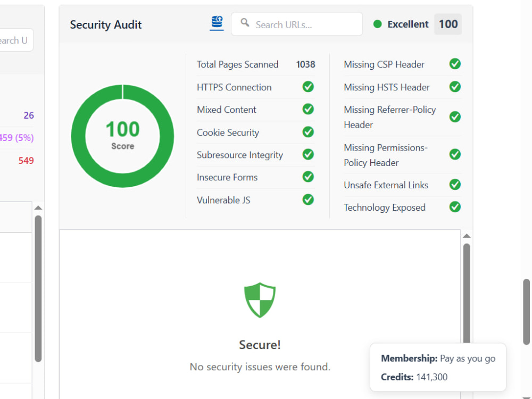The image size is (532, 399).
Task: Click the partially visible left search field
Action: point(16,40)
